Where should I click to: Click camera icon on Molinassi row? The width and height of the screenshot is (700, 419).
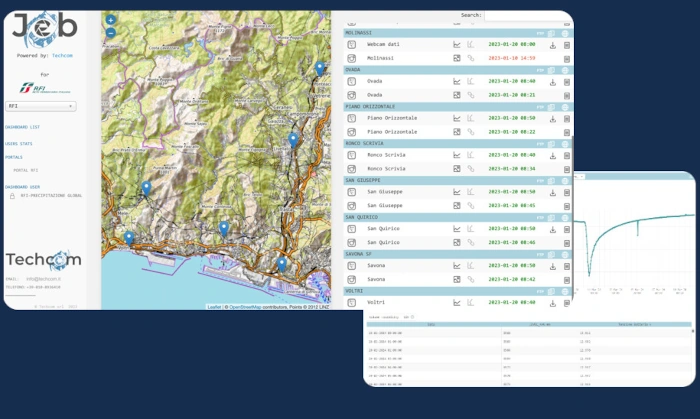pos(352,58)
